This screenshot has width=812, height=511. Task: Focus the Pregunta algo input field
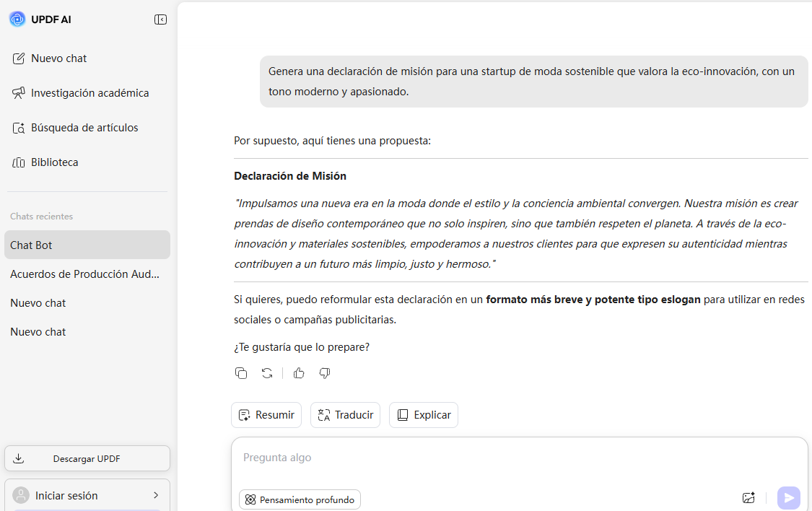[x=505, y=458]
